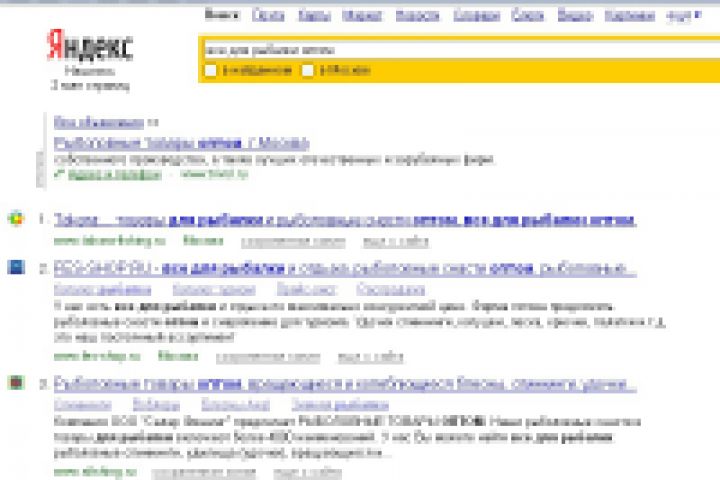Open the Видео tab in top navigation
Viewport: 720px width, 480px height.
(x=575, y=16)
